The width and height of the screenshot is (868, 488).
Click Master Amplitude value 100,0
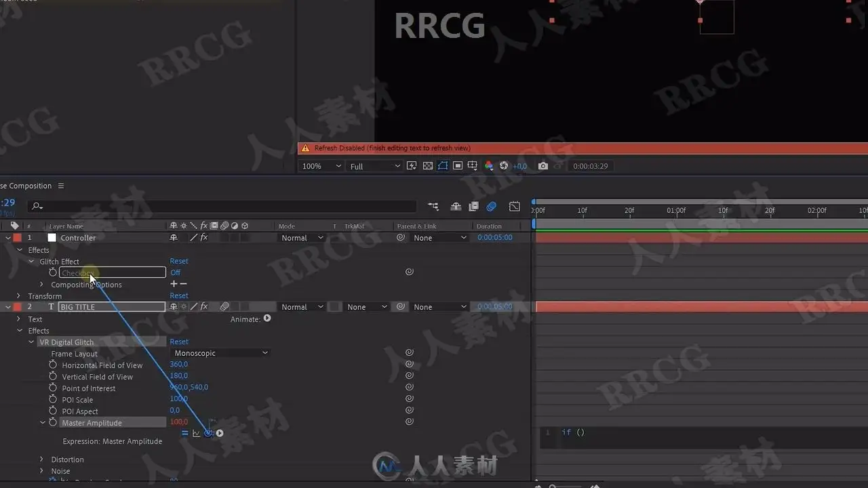coord(179,422)
